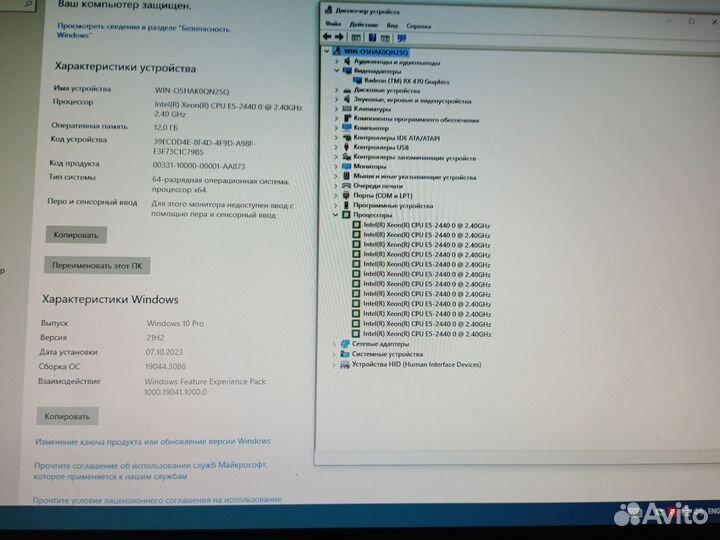Screen dimensions: 720x540
Task: Collapse the Процессоры category
Action: click(336, 214)
